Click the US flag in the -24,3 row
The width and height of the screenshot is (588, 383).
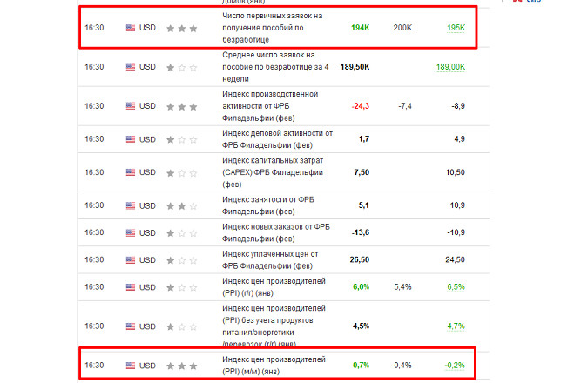tap(131, 105)
